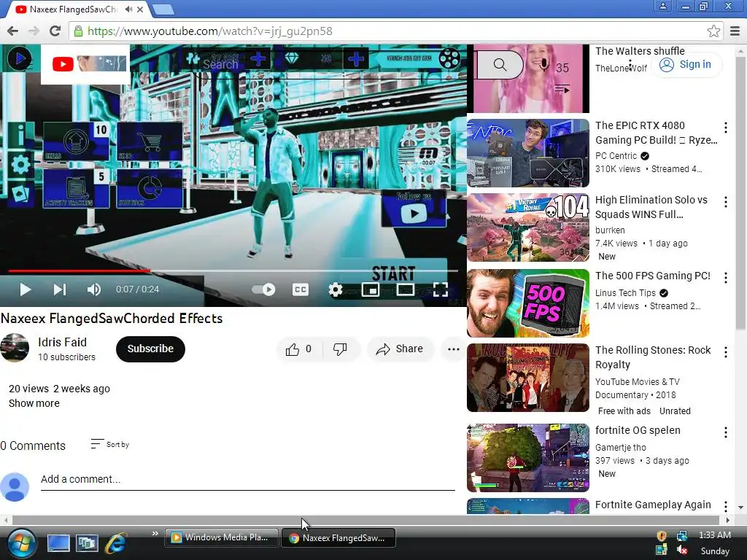
Task: Skip to the next video
Action: [60, 289]
